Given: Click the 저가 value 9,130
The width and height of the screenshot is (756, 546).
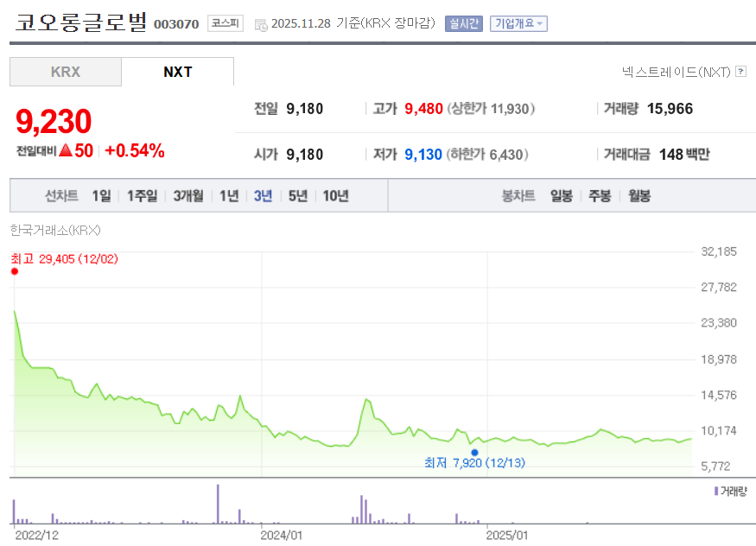Looking at the screenshot, I should click(422, 155).
